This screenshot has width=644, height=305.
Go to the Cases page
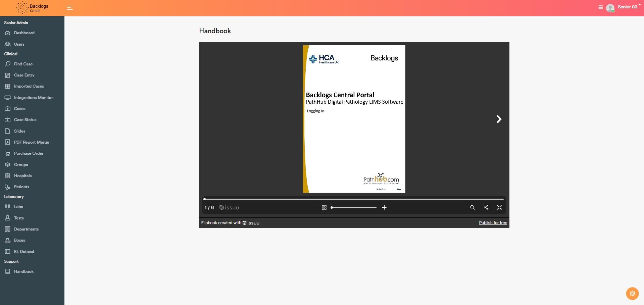point(20,109)
